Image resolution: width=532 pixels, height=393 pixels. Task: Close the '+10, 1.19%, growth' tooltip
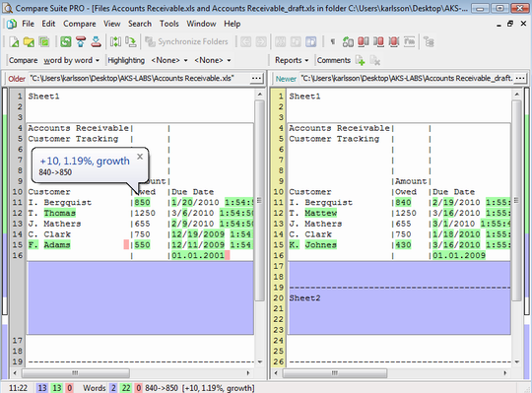140,157
